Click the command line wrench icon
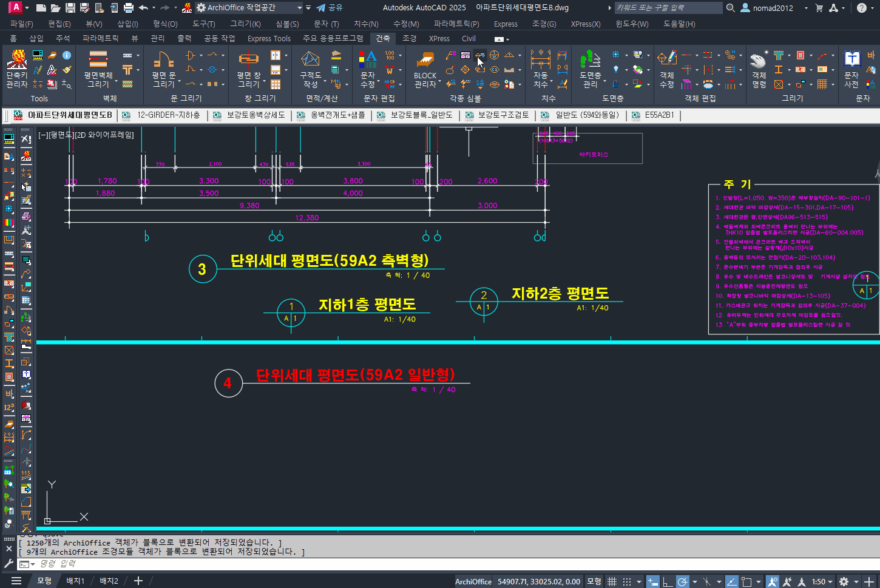The height and width of the screenshot is (588, 880). click(x=9, y=564)
